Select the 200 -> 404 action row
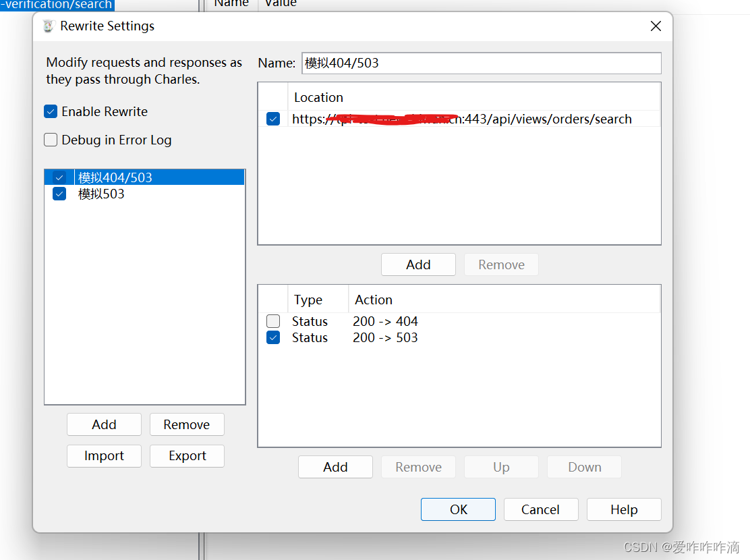The image size is (750, 560). pyautogui.click(x=459, y=321)
